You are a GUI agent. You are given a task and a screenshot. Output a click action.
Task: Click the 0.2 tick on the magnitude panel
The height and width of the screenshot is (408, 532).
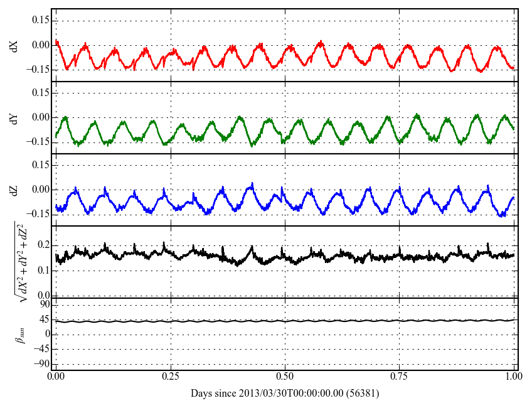coord(43,245)
